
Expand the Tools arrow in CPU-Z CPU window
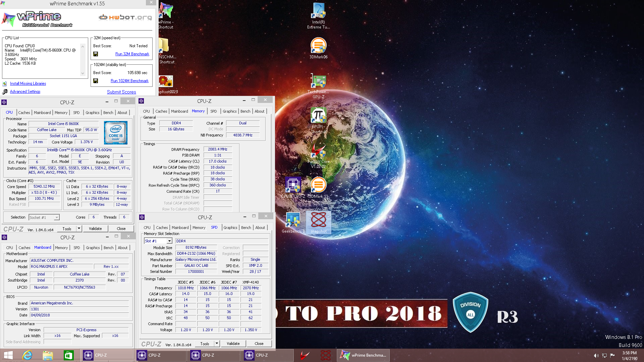pos(79,229)
